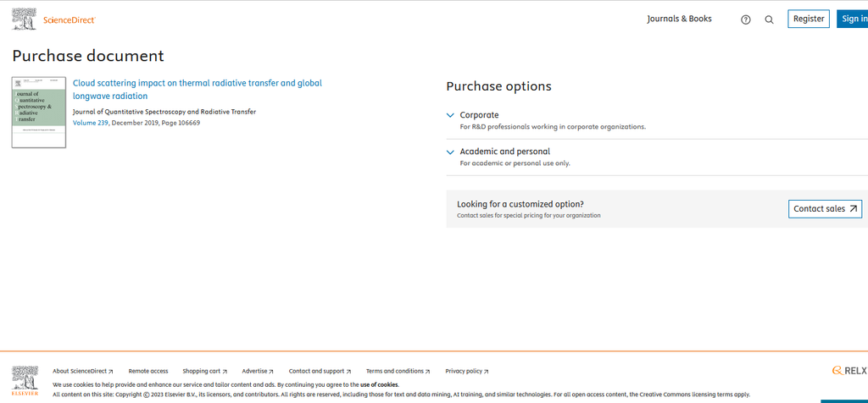Image resolution: width=868 pixels, height=403 pixels.
Task: Go to Shopping cart footer link
Action: [x=204, y=371]
